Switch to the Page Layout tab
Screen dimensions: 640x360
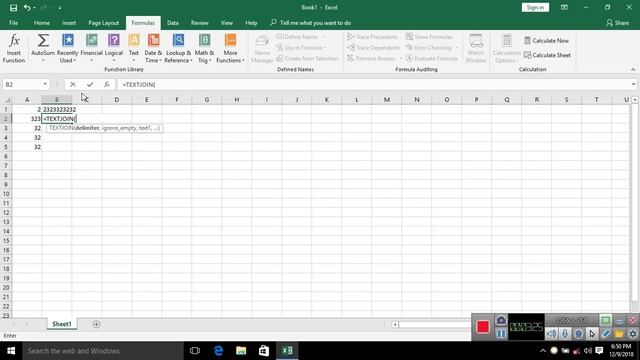104,23
